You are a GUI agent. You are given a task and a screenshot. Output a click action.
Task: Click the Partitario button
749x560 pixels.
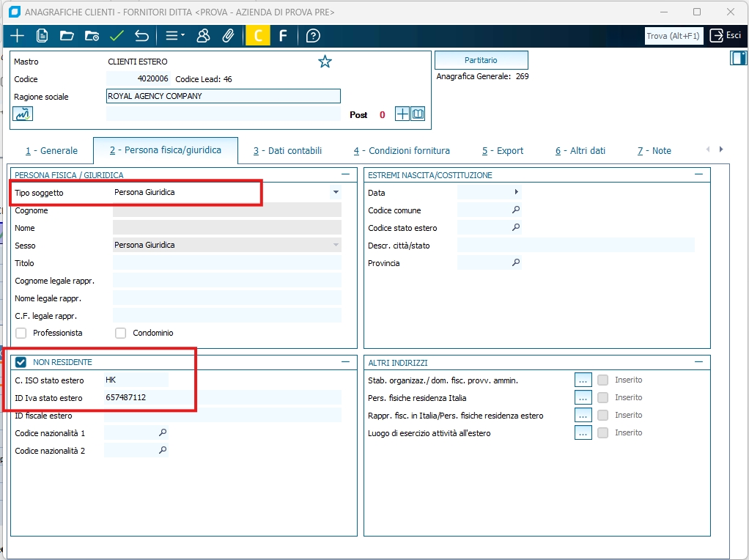click(481, 60)
